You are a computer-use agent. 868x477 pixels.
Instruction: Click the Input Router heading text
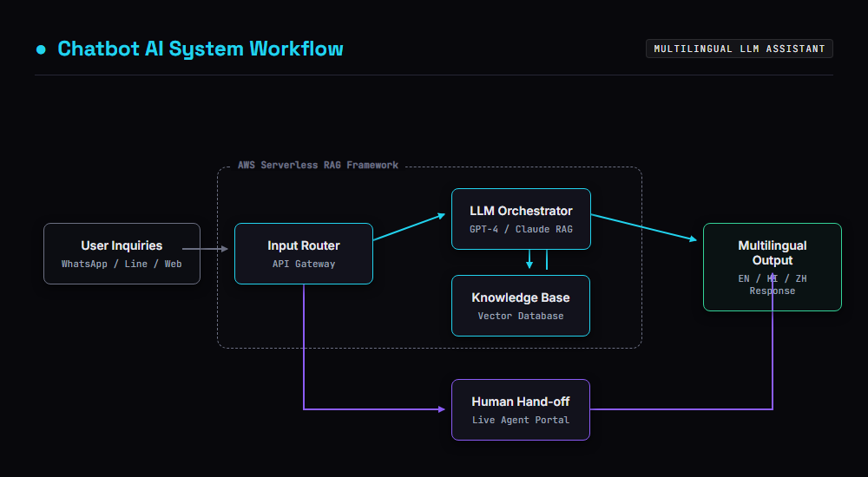[303, 245]
